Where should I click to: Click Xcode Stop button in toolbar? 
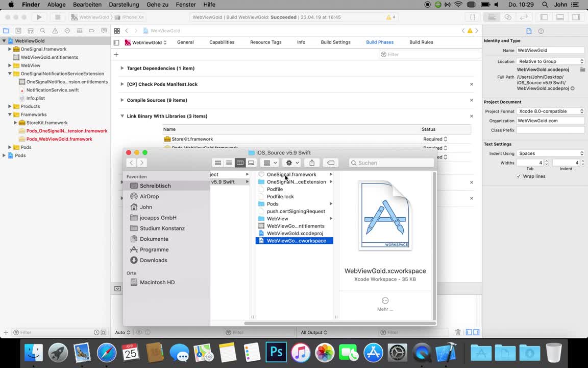point(57,17)
